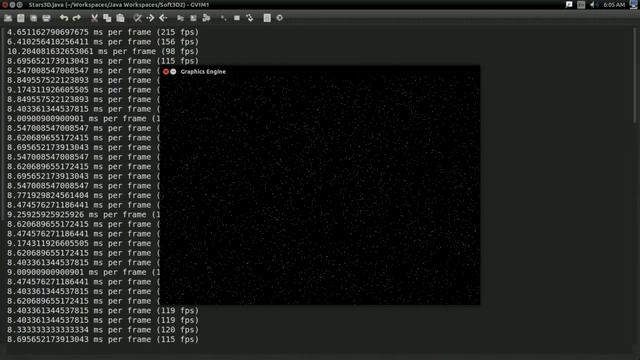This screenshot has width=640, height=360.
Task: Find previous match arrow icon
Action: pyautogui.click(x=163, y=18)
